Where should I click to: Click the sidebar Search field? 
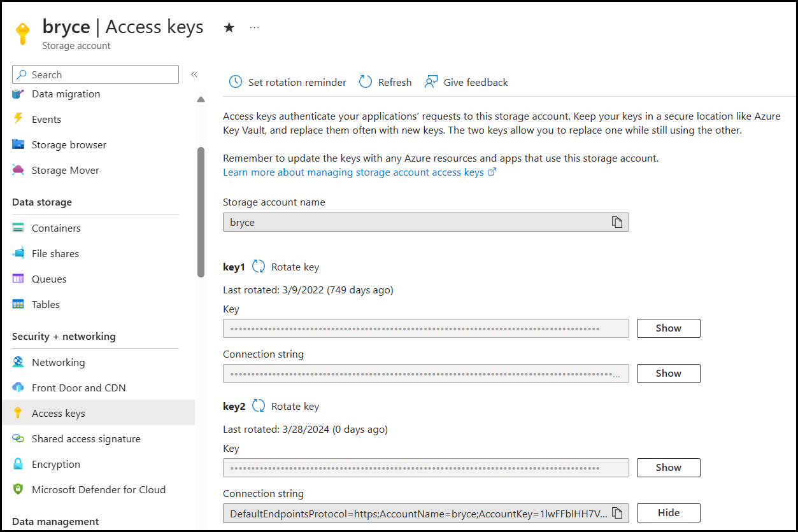point(96,74)
